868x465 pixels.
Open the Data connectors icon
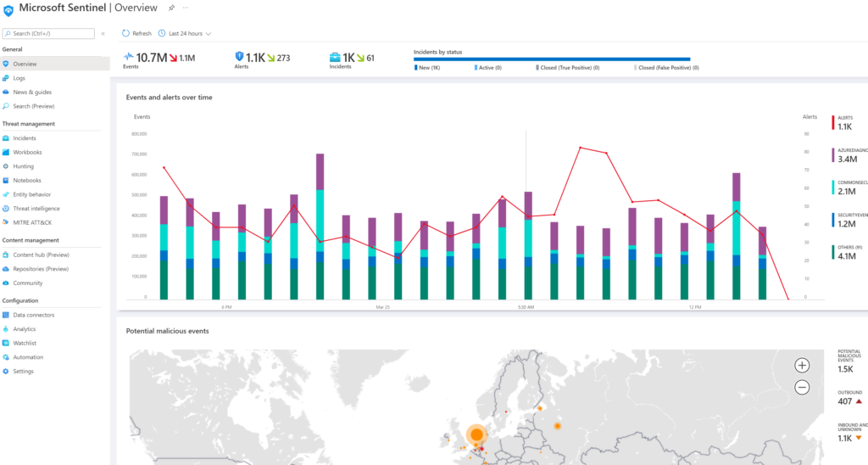pyautogui.click(x=6, y=315)
